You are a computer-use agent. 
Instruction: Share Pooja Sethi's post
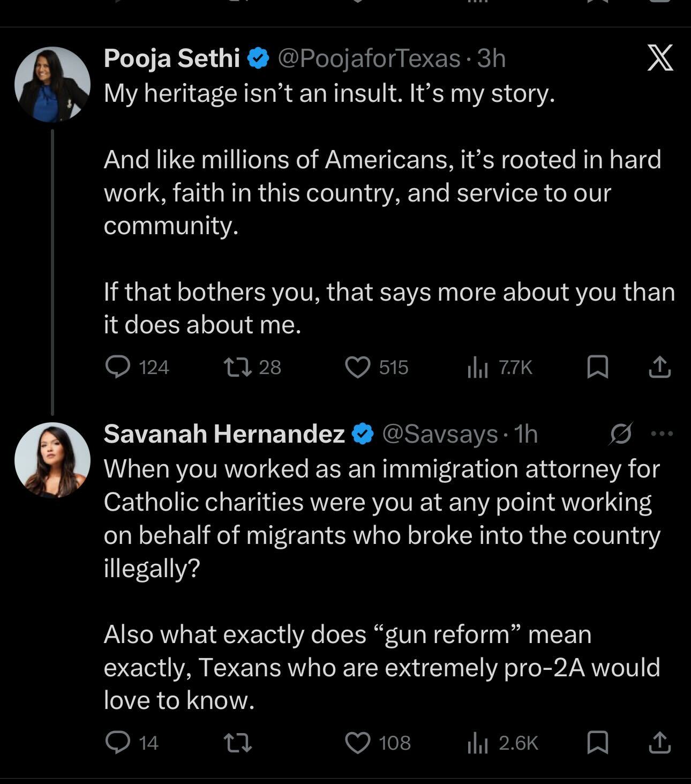coord(659,367)
